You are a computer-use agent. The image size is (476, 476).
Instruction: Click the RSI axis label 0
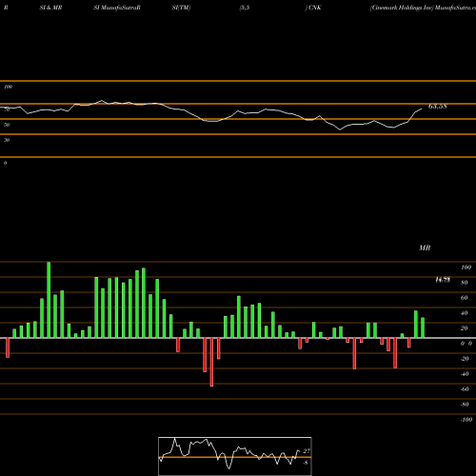click(5, 163)
